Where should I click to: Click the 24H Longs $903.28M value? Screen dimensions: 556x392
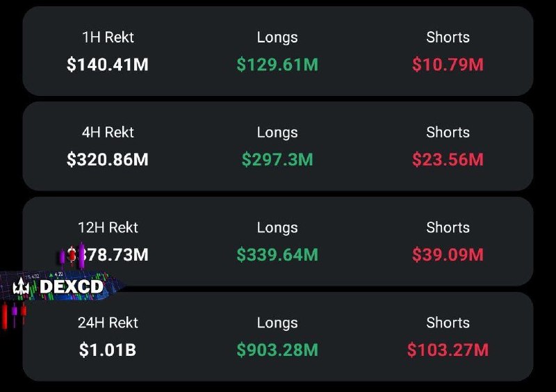pos(277,350)
